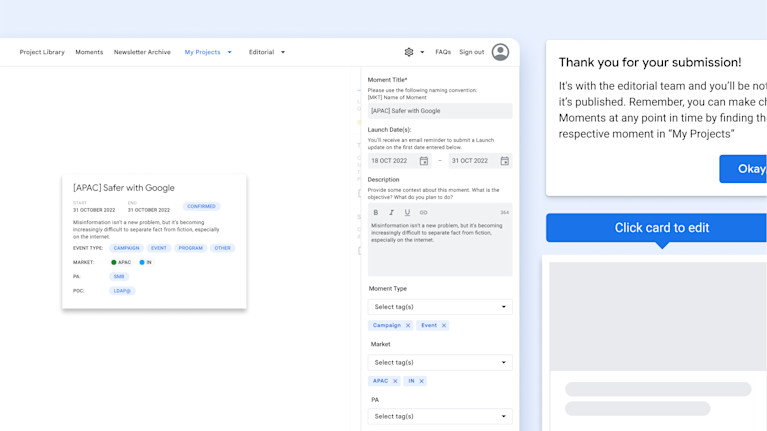767x431 pixels.
Task: Click the card description text about misinformation
Action: [146, 229]
